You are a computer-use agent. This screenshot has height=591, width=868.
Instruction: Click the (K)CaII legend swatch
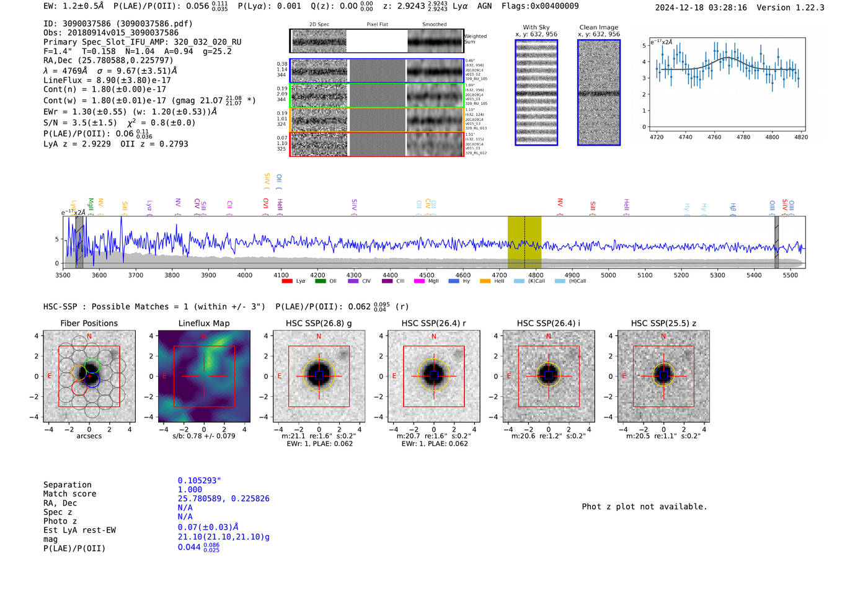pos(519,281)
